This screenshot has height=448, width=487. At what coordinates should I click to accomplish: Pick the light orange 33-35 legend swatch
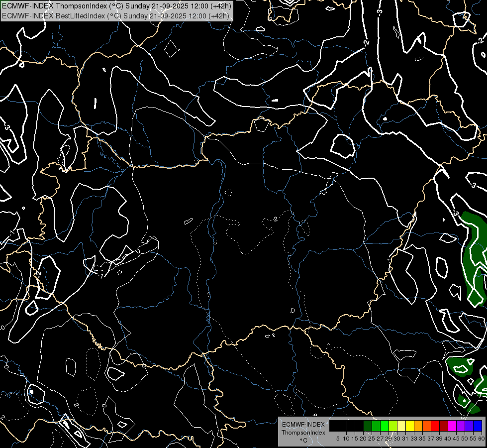(x=418, y=426)
